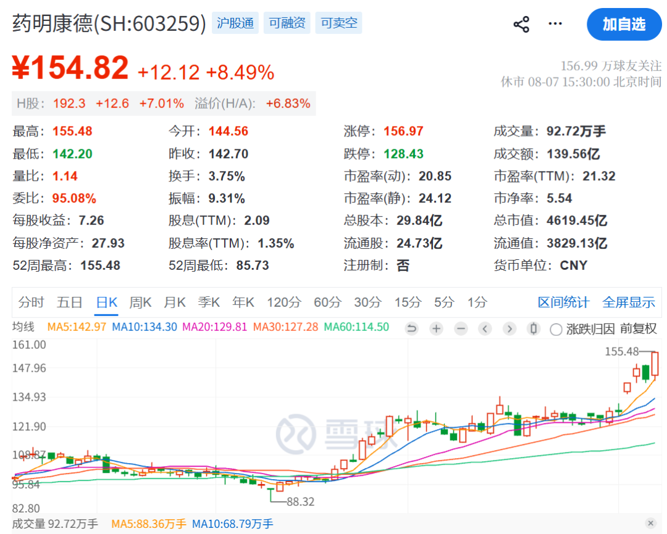Screen dimensions: 667x534
Task: Click the candlestick style icon
Action: 533,328
